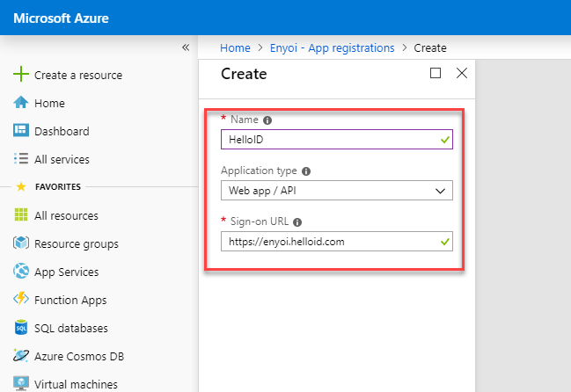Click the Azure Cosmos DB planet icon
The height and width of the screenshot is (392, 571).
point(21,355)
